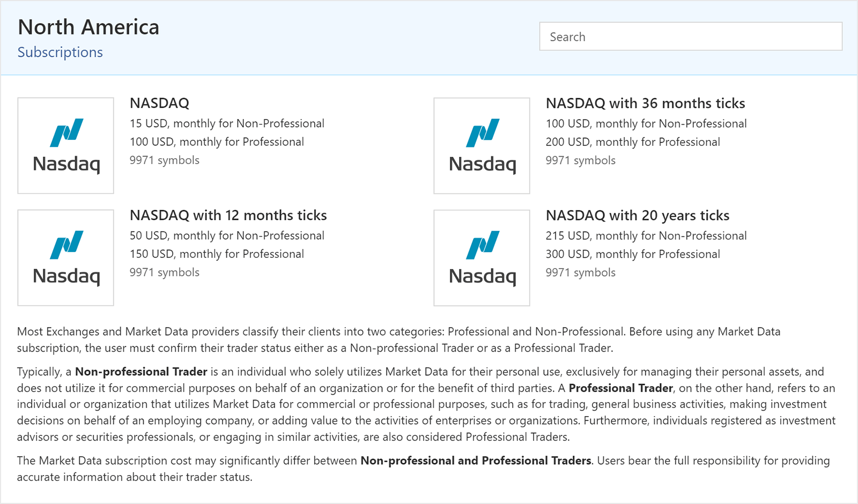Click inside the Search field
Image resolution: width=858 pixels, height=504 pixels.
(691, 36)
